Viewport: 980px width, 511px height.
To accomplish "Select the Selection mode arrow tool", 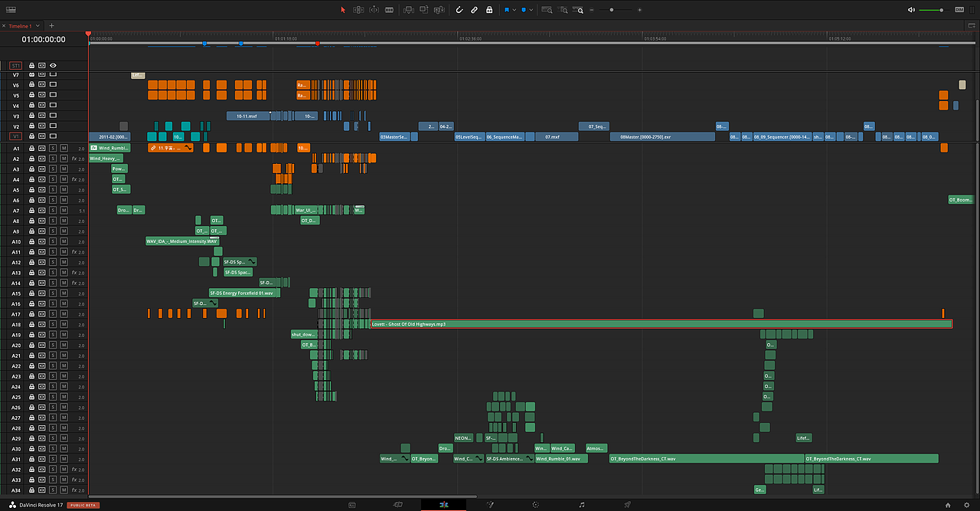I will (342, 10).
